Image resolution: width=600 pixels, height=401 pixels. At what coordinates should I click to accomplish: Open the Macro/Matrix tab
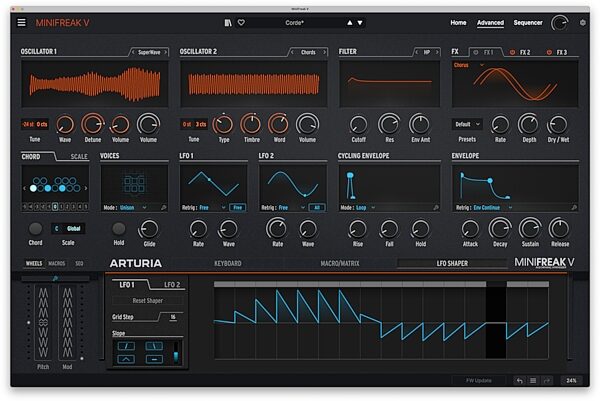point(340,263)
